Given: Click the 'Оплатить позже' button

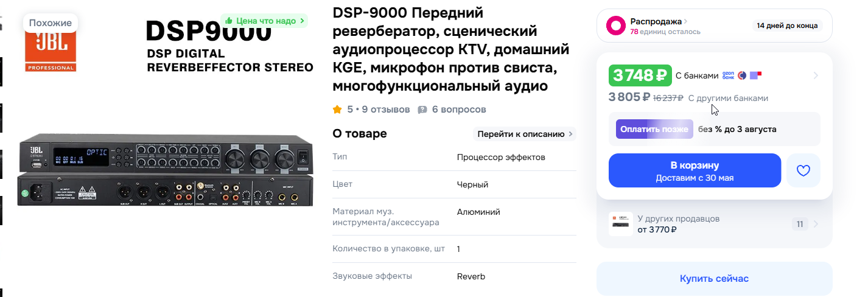Looking at the screenshot, I should point(654,129).
